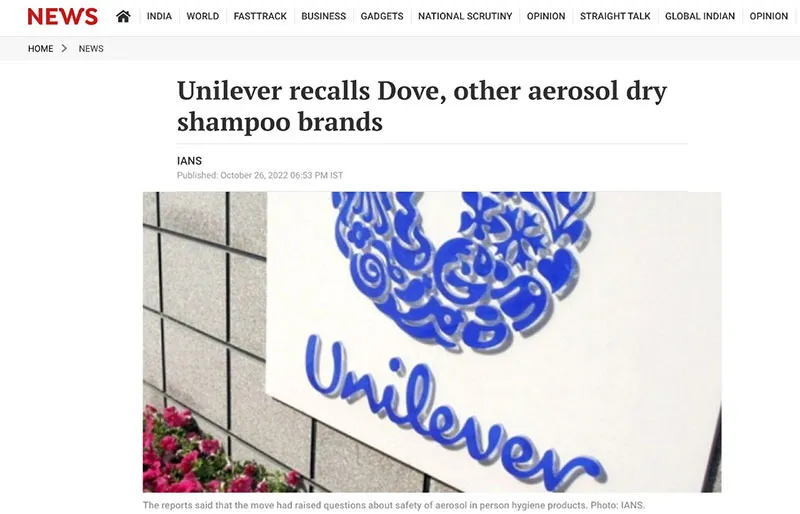Viewport: 800px width, 514px height.
Task: Navigate to NATIONAL SCRUTINY
Action: pos(465,16)
